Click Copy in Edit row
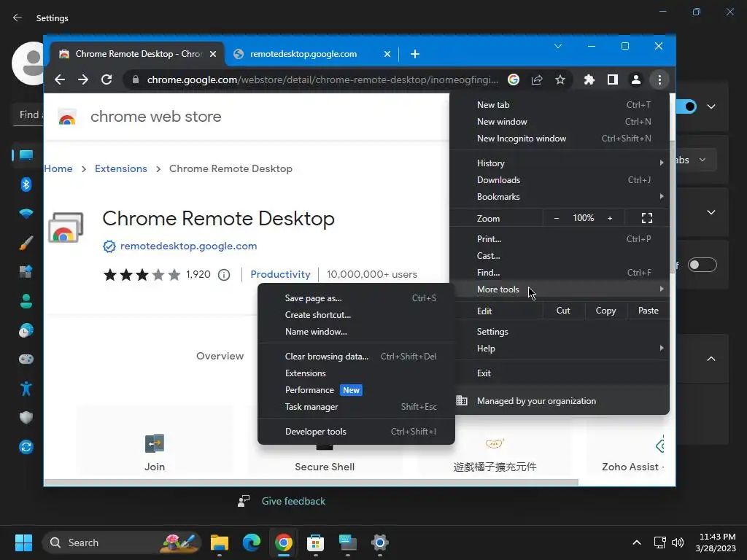The width and height of the screenshot is (747, 560). (606, 311)
